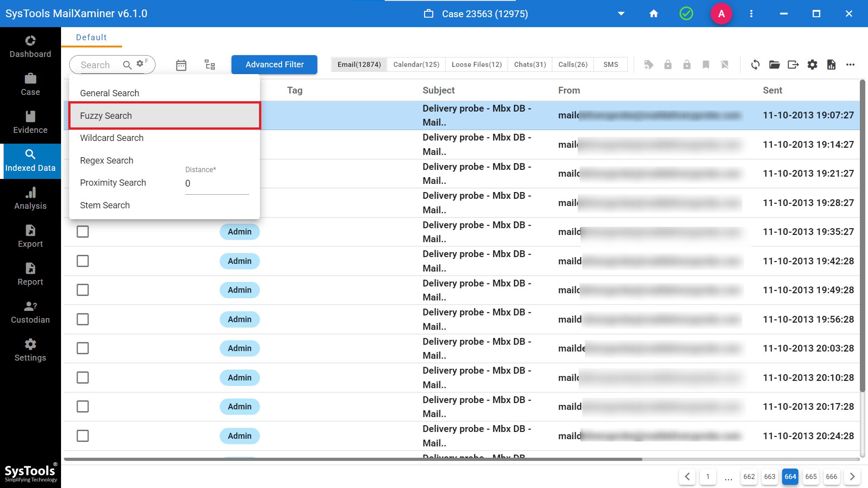The height and width of the screenshot is (488, 868).
Task: Go to home via house icon
Action: (x=654, y=14)
